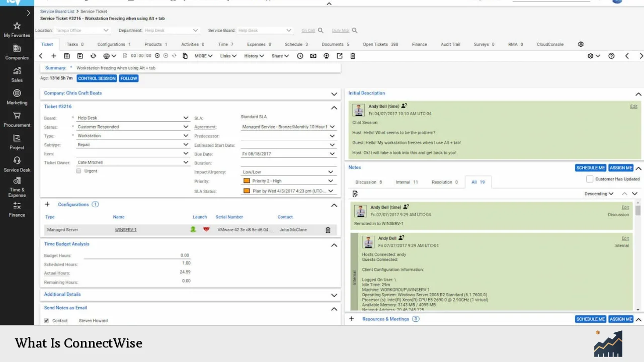644x362 pixels.
Task: Toggle Customer Has Updated checkbox
Action: (590, 179)
